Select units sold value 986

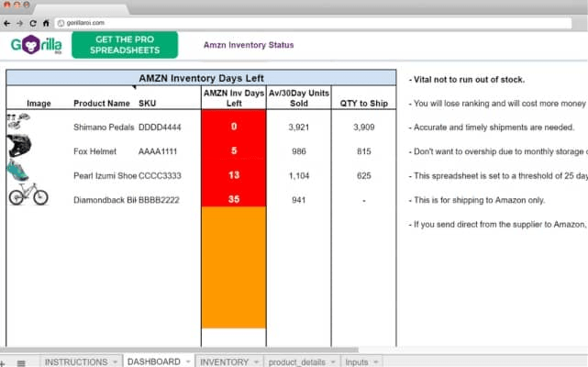(x=299, y=151)
